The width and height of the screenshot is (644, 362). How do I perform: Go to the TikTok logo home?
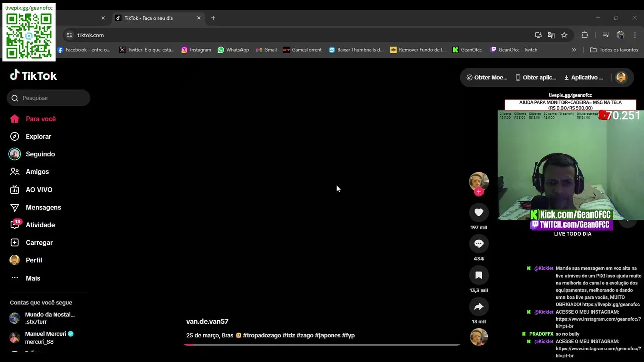tap(33, 76)
